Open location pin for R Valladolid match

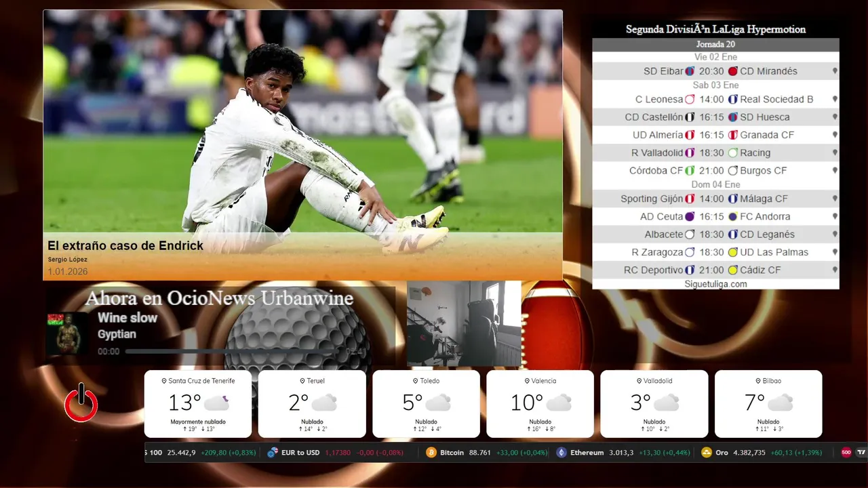tap(835, 152)
